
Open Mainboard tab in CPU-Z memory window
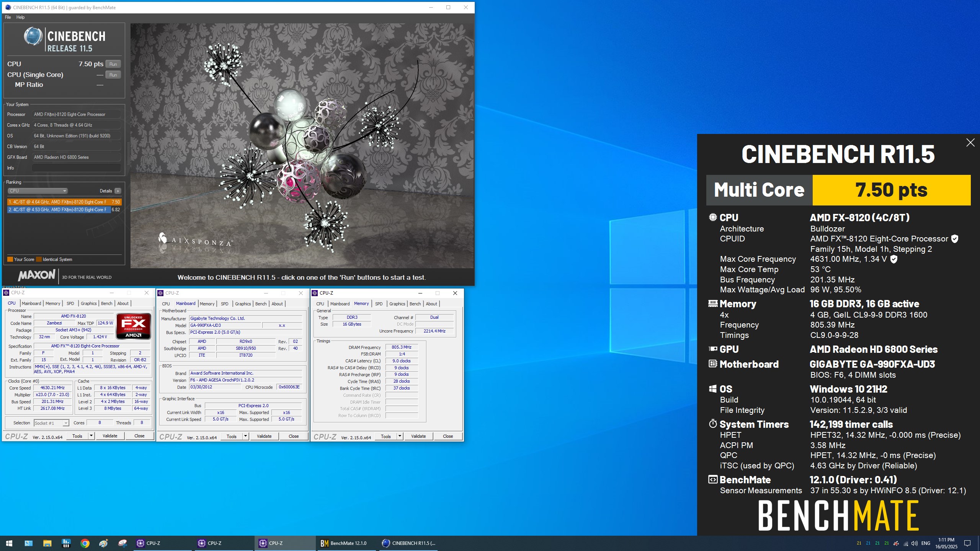(340, 304)
